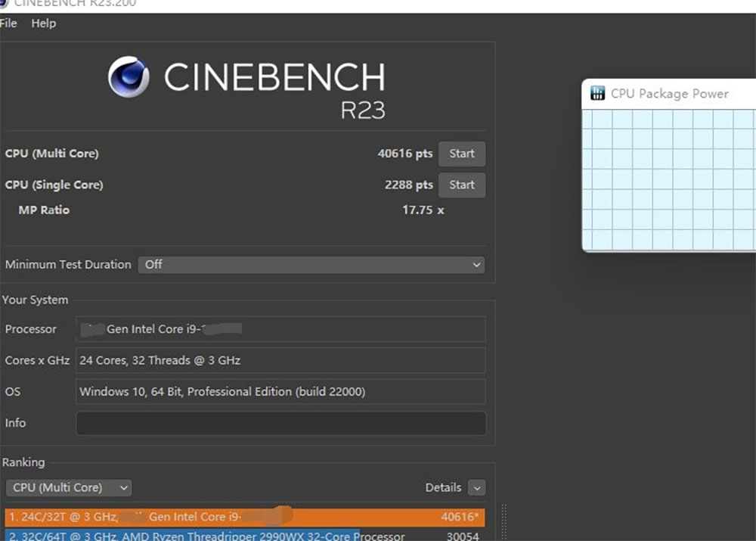Click the Cinebench sphere logo
This screenshot has width=756, height=541.
(129, 76)
